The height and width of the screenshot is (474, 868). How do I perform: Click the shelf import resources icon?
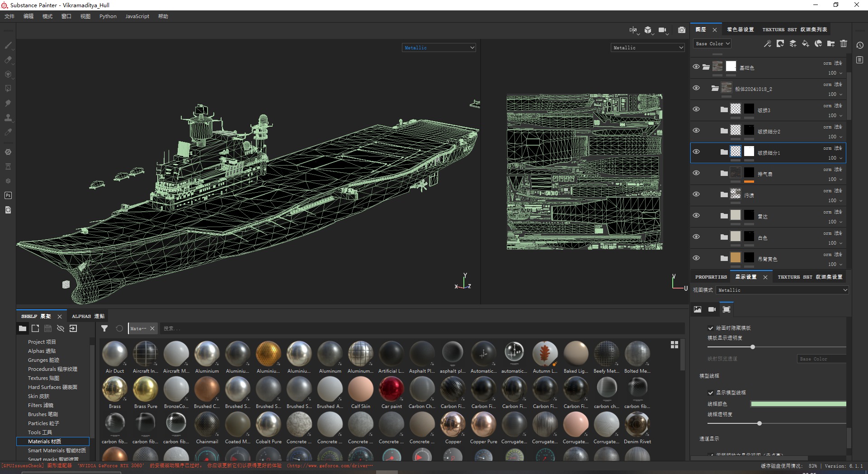[73, 328]
